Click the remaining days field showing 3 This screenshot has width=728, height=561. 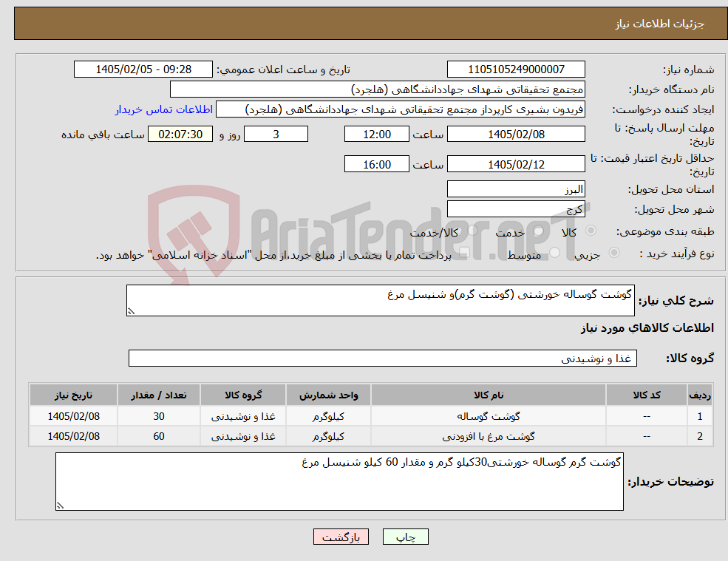pyautogui.click(x=276, y=135)
